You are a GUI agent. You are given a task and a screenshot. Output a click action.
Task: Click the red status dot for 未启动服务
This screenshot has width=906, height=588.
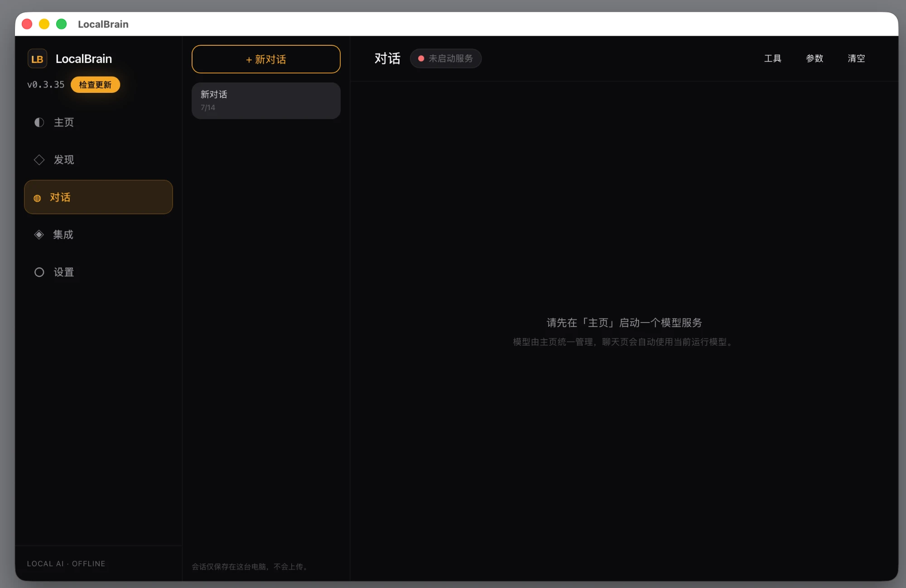421,58
